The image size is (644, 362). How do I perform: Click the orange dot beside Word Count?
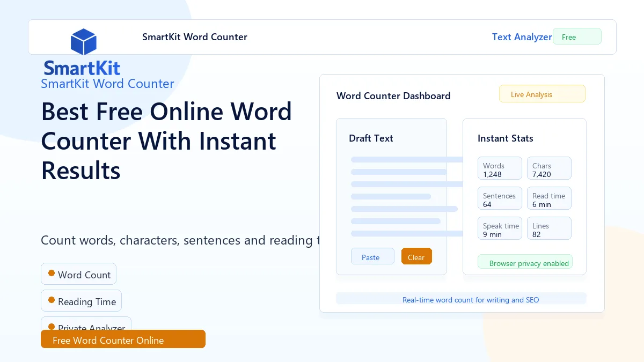(52, 273)
